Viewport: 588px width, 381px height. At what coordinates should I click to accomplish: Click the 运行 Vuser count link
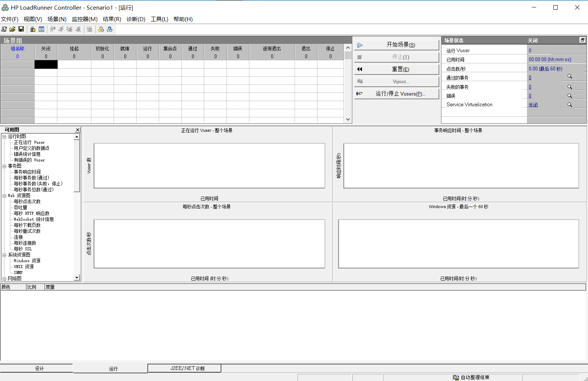[x=530, y=51]
